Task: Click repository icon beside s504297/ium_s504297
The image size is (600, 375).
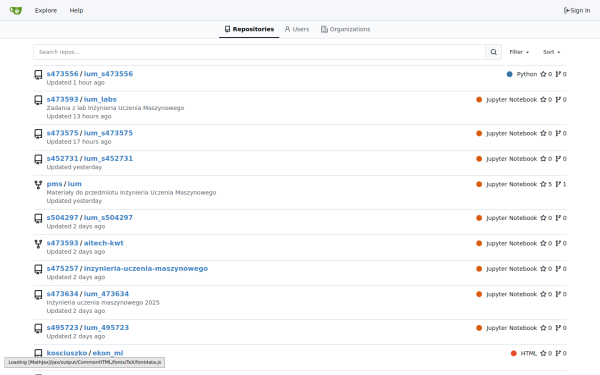Action: pos(38,218)
